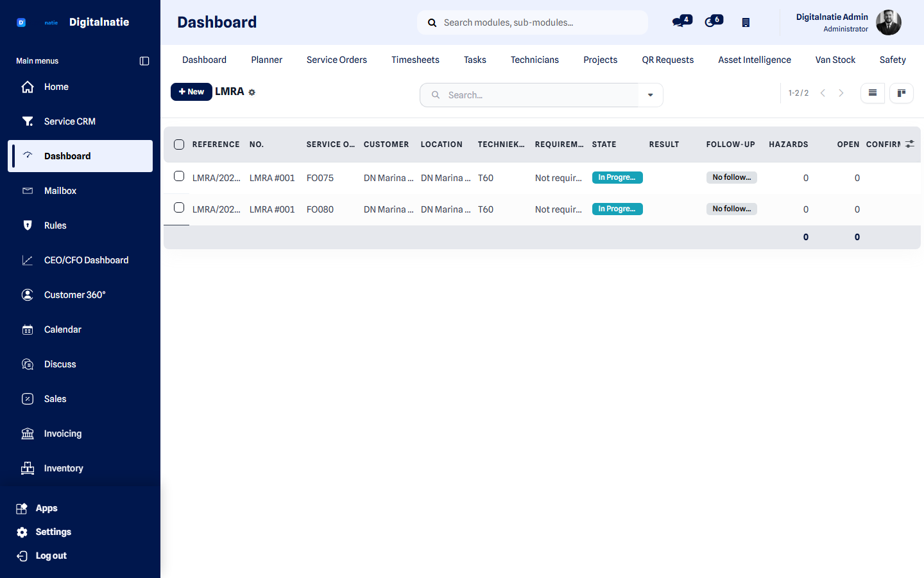Open Mailbox envelope icon in sidebar

pos(28,191)
